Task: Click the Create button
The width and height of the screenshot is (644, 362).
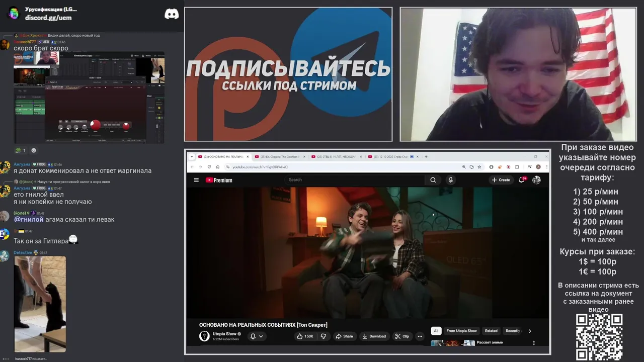Action: click(x=501, y=180)
